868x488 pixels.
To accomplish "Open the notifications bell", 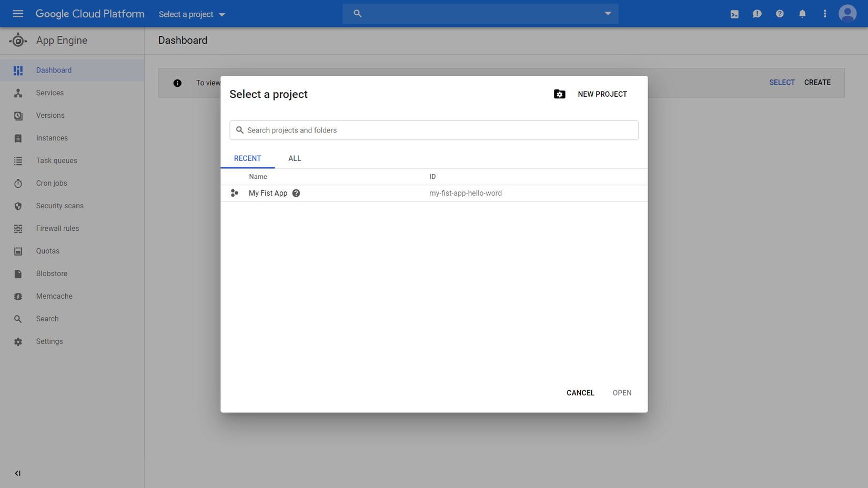I will [802, 14].
